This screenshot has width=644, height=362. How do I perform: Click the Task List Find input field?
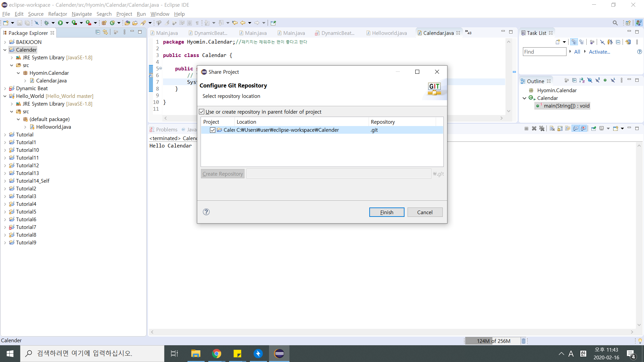click(x=544, y=52)
